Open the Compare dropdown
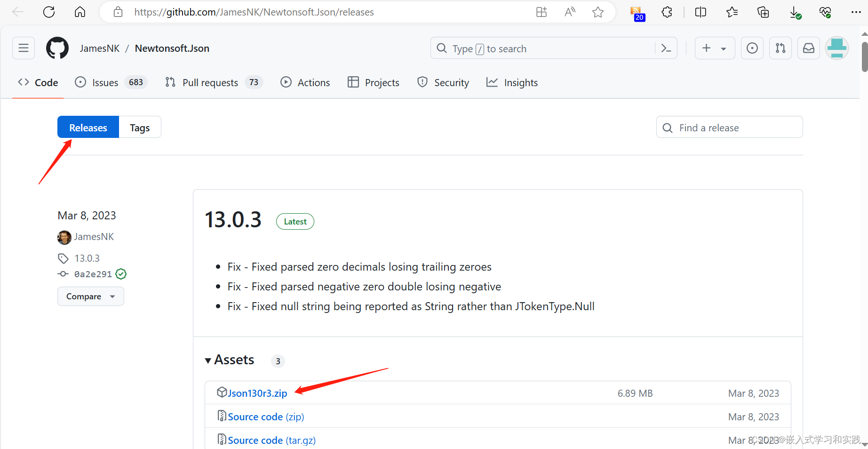The height and width of the screenshot is (449, 868). (x=91, y=296)
